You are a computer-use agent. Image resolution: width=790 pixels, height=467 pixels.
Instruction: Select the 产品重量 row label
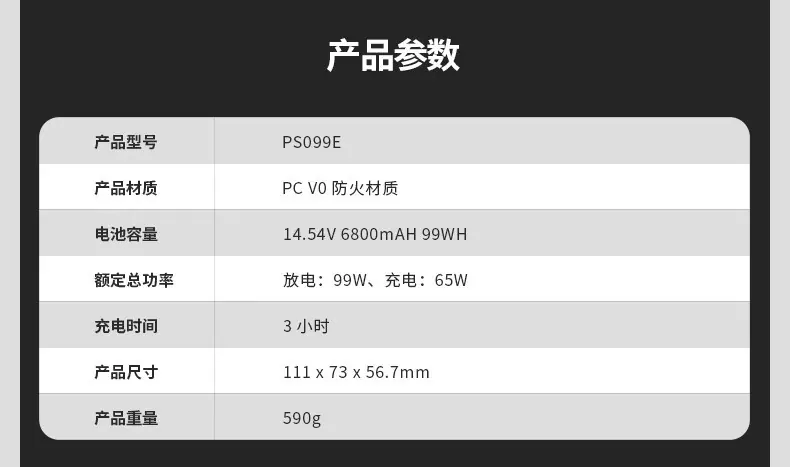(126, 418)
